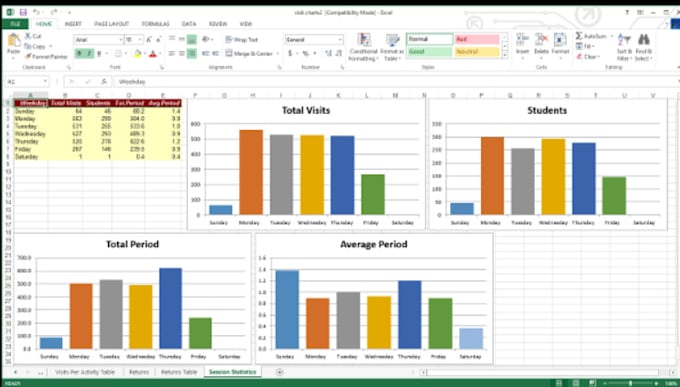Open the General number format dropdown
The image size is (680, 387).
pos(340,39)
